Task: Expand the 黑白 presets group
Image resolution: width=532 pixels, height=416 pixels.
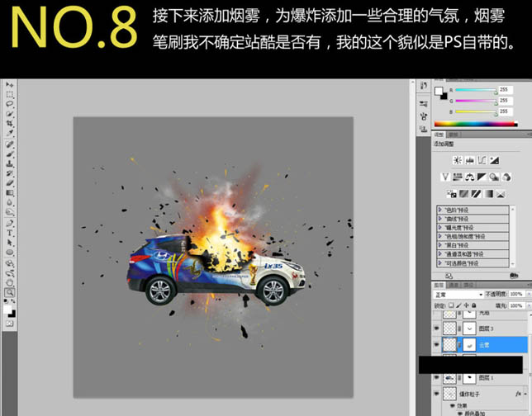Action: coord(440,245)
